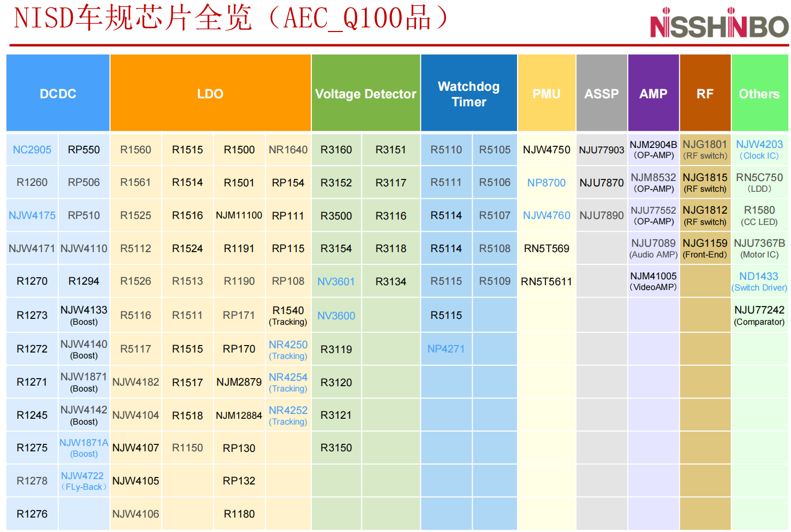Click the NR1640 cell
Image resolution: width=791 pixels, height=532 pixels.
tap(288, 150)
